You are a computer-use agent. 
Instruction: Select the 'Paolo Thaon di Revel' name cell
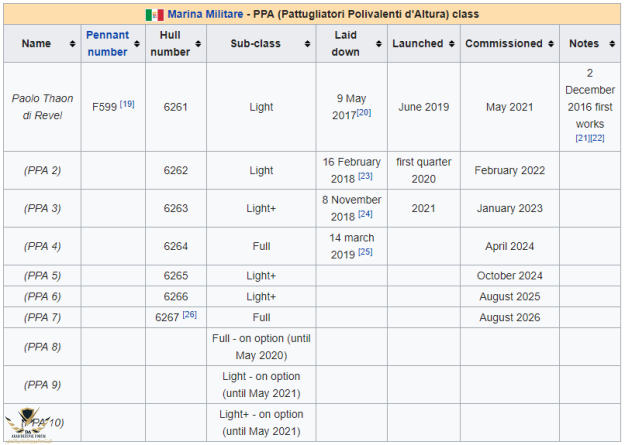click(x=42, y=107)
